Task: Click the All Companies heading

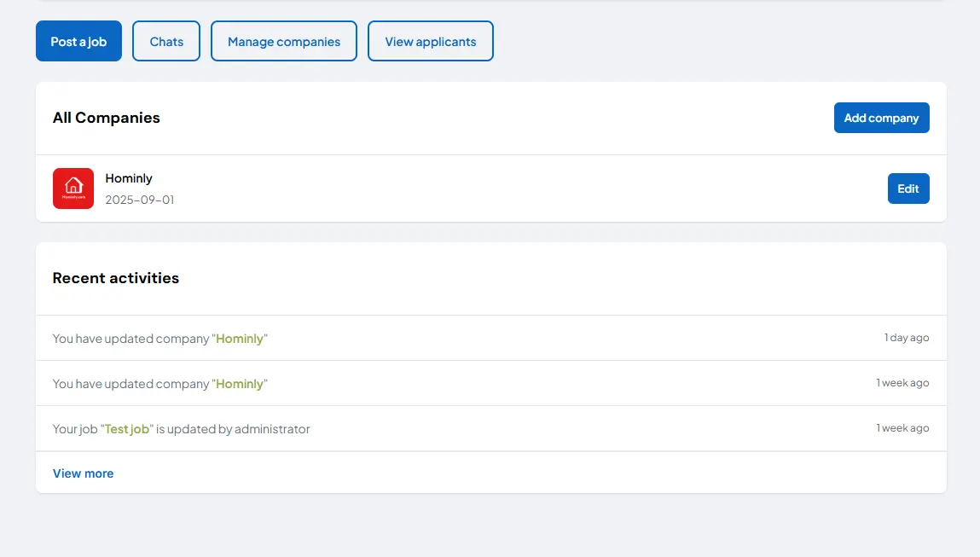Action: 107,118
